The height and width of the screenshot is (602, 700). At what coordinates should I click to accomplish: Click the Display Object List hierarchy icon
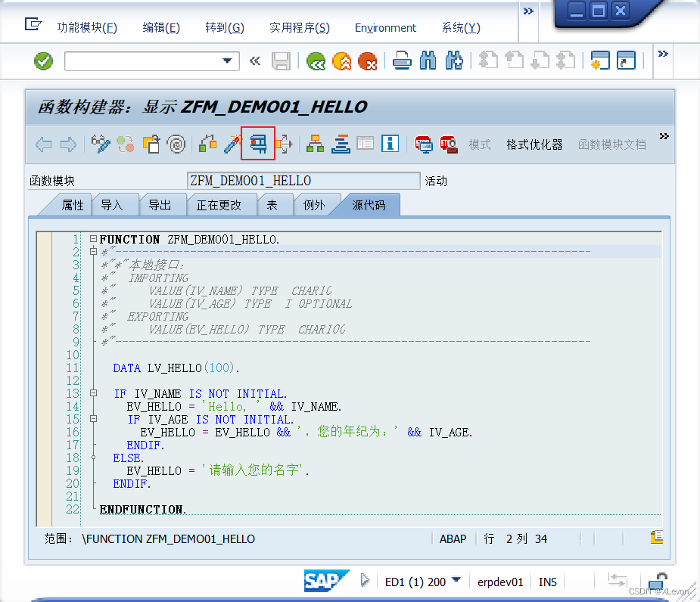tap(315, 144)
